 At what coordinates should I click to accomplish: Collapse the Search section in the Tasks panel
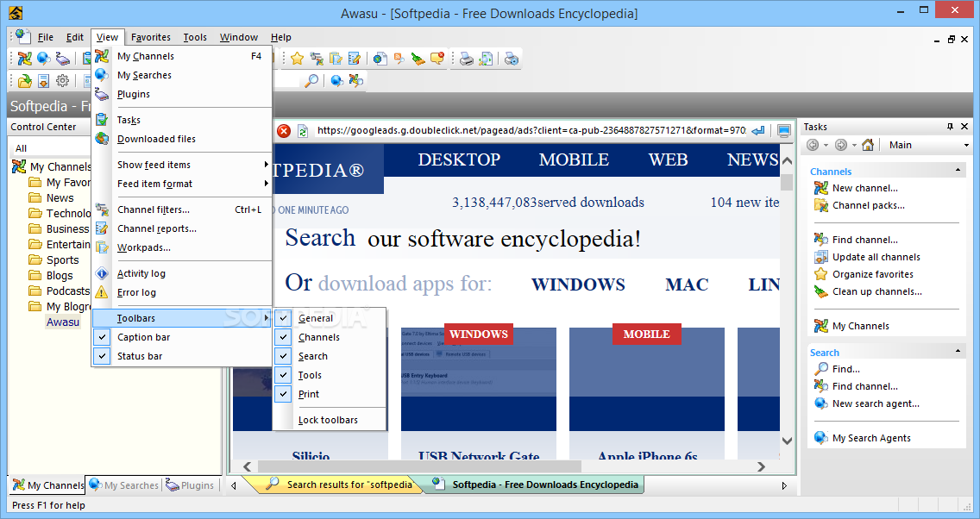point(958,352)
